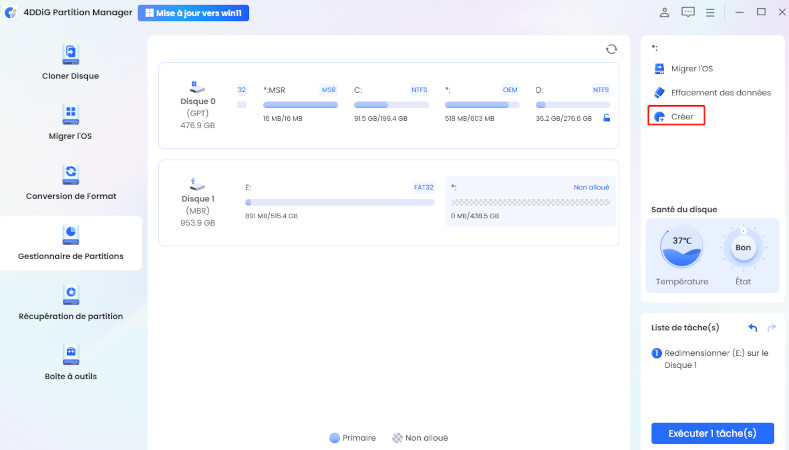The width and height of the screenshot is (789, 450).
Task: Click the FAT32 tag on E: partition
Action: click(424, 187)
